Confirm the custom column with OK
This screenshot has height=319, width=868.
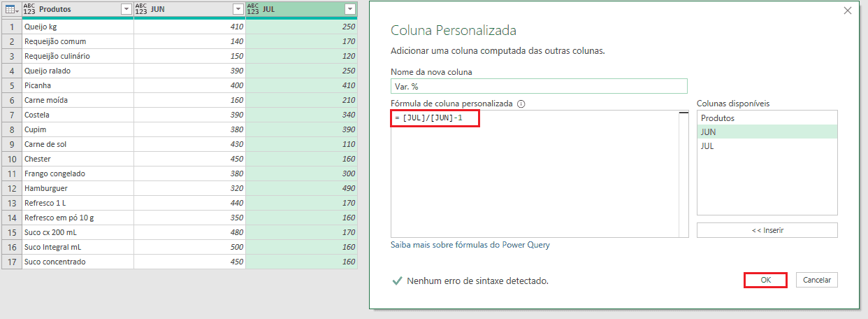tap(765, 280)
